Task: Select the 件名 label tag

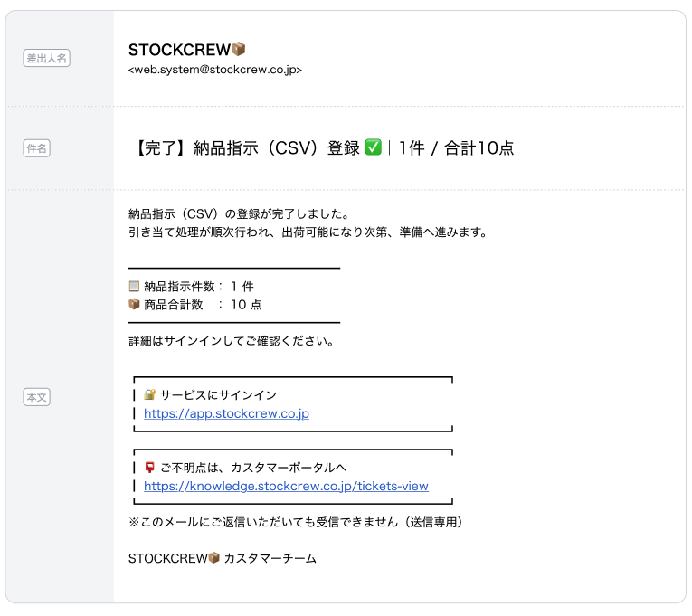Action: click(36, 148)
